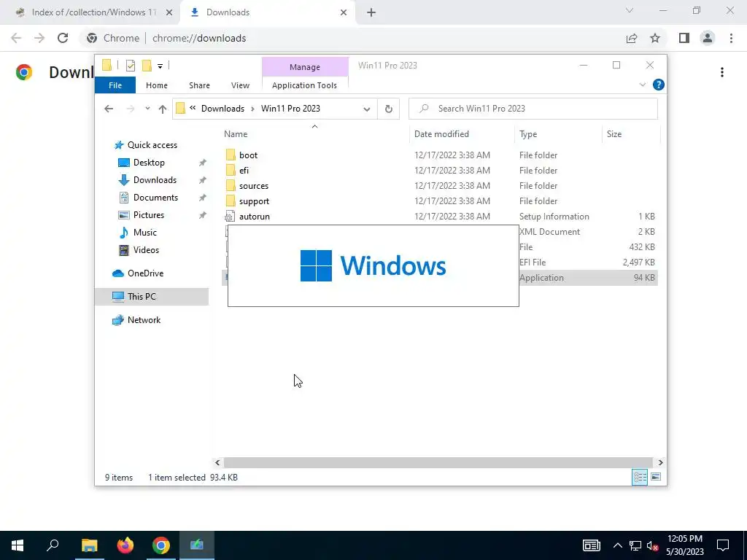Close the Downloads Chrome tab
747x560 pixels.
tap(344, 12)
